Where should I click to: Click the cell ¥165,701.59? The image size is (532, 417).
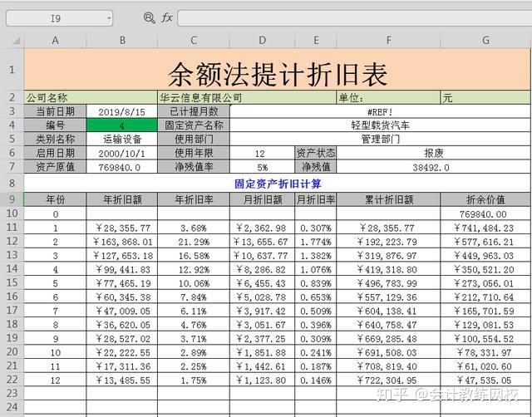[x=485, y=312]
